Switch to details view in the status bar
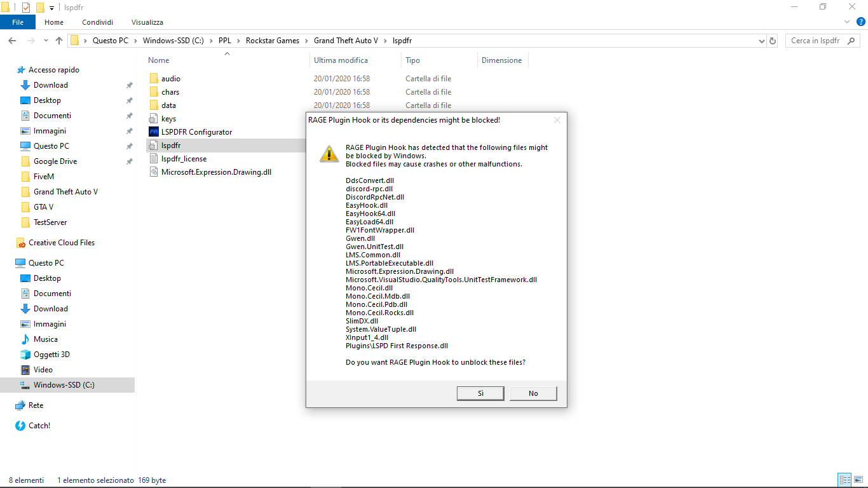Image resolution: width=868 pixels, height=488 pixels. click(844, 480)
